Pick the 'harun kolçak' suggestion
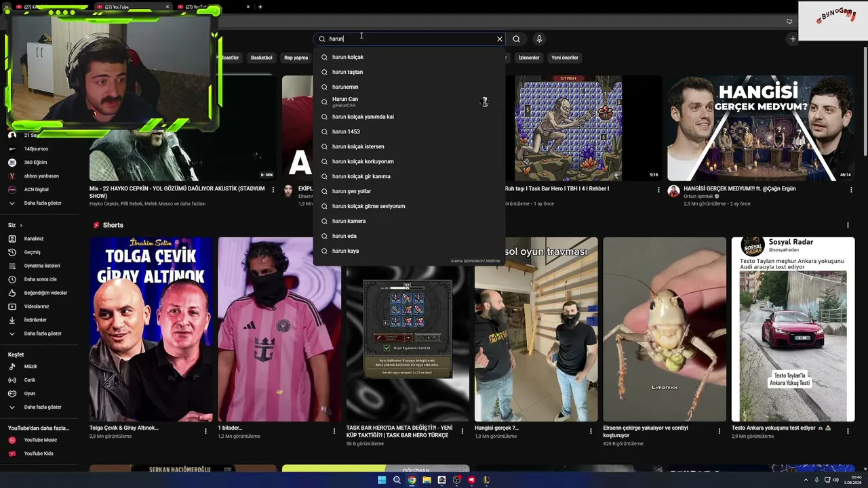 [x=409, y=57]
